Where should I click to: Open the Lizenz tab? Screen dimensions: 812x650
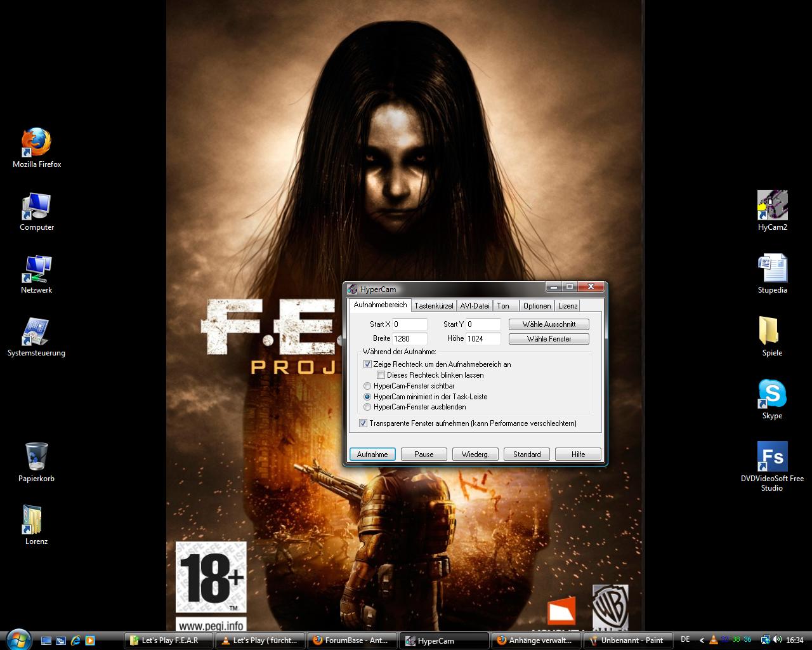[568, 306]
